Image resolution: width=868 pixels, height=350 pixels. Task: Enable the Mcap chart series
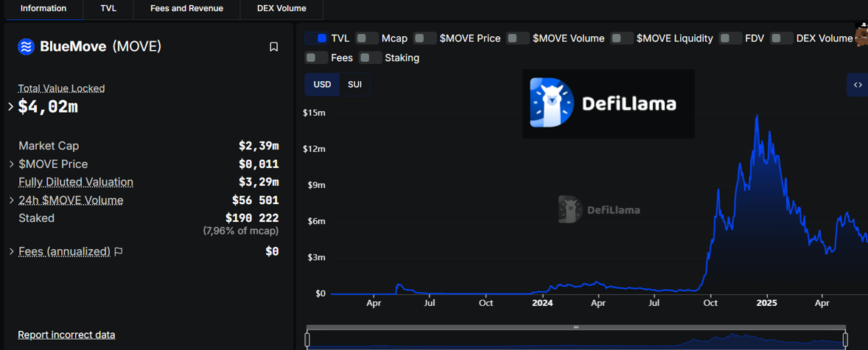click(x=367, y=38)
